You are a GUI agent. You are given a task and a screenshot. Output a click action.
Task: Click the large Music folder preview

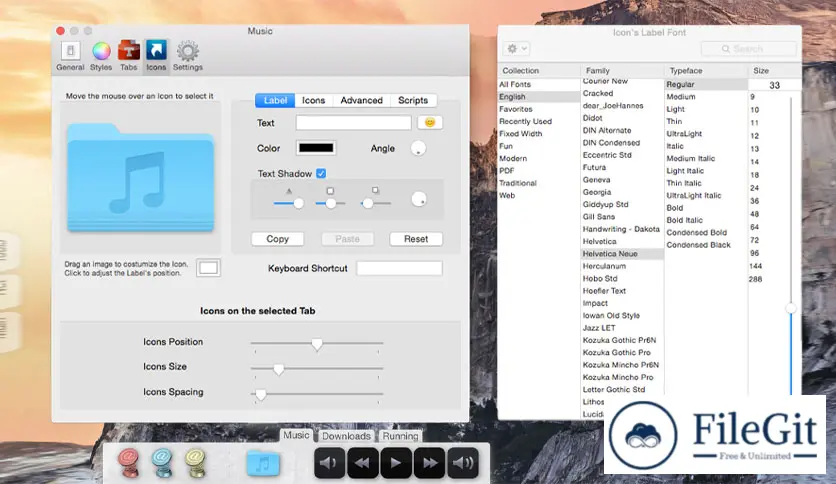click(141, 178)
